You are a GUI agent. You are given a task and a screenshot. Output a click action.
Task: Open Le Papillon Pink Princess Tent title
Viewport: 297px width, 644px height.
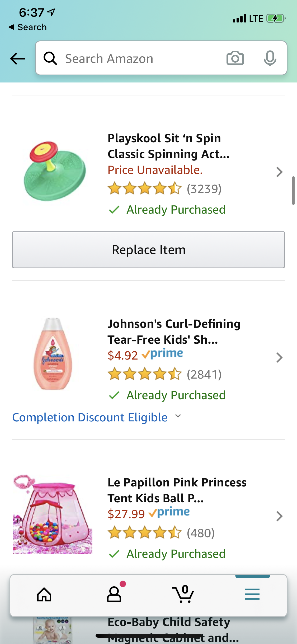[x=177, y=490]
